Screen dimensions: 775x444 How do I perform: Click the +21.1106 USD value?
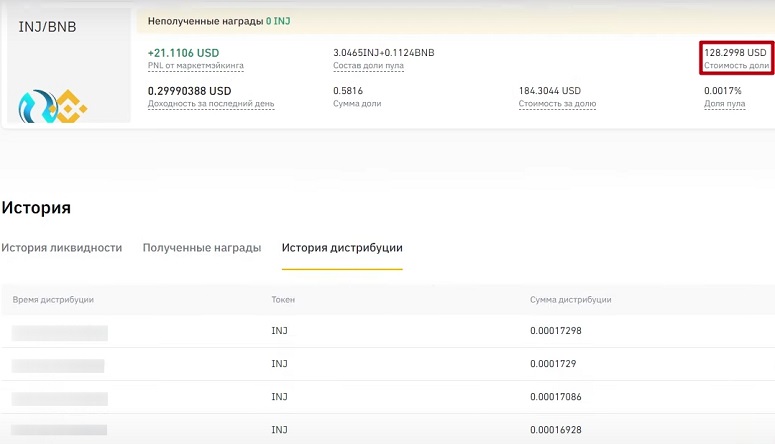tap(183, 53)
